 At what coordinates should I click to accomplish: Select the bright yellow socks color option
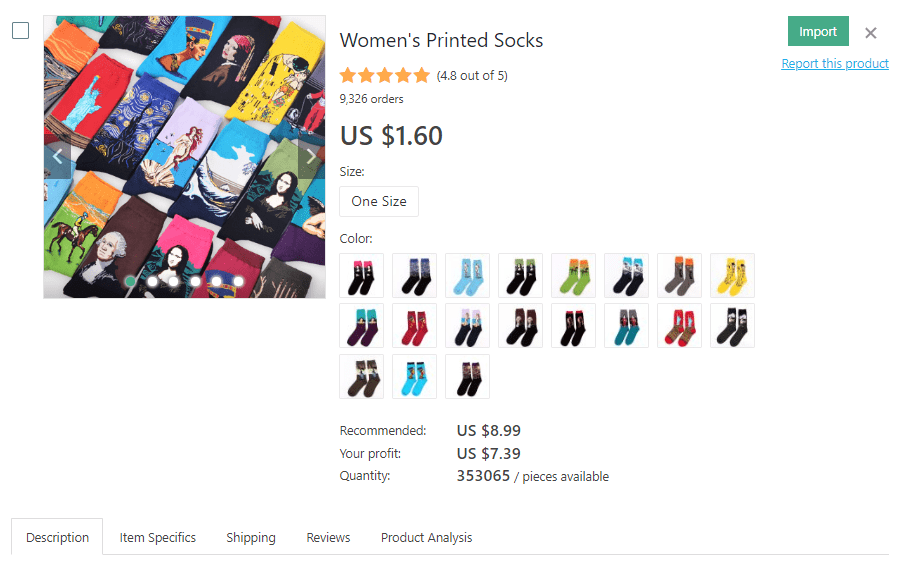(733, 275)
